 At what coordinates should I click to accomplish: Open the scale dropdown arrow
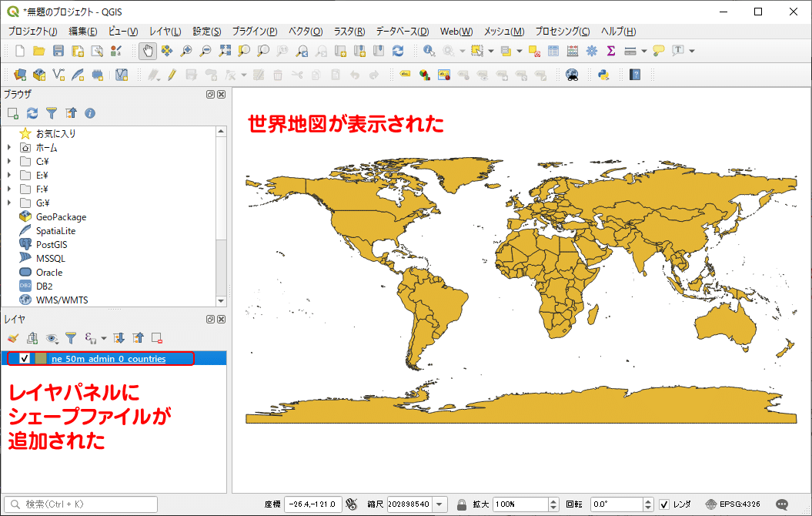tap(438, 505)
